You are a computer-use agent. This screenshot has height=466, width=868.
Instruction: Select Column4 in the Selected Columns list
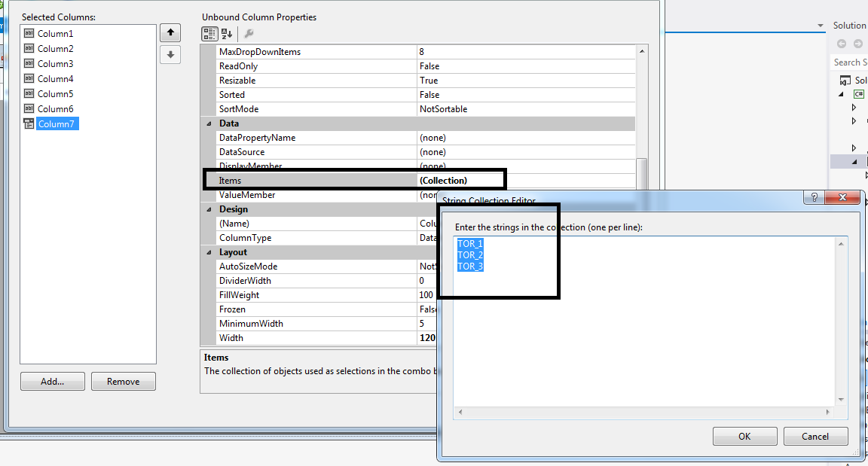55,78
